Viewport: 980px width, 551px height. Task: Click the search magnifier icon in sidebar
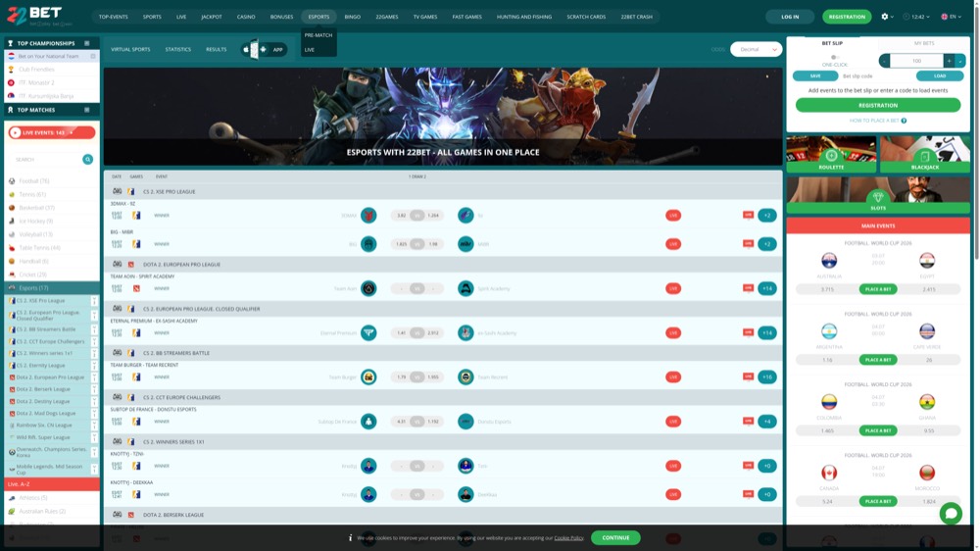coord(87,160)
